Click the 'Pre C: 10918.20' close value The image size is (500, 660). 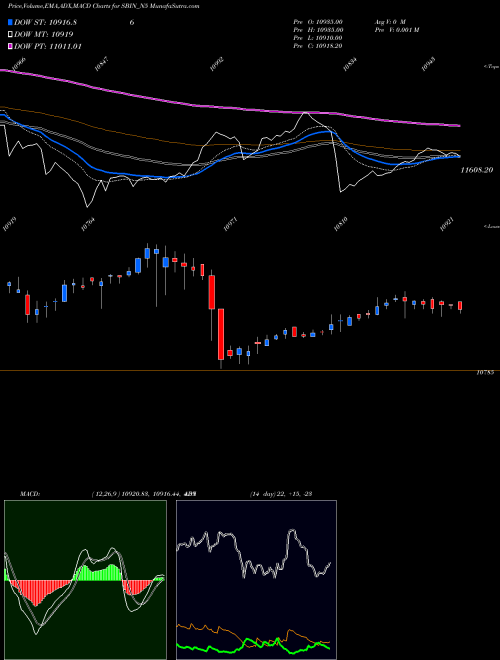(x=318, y=46)
